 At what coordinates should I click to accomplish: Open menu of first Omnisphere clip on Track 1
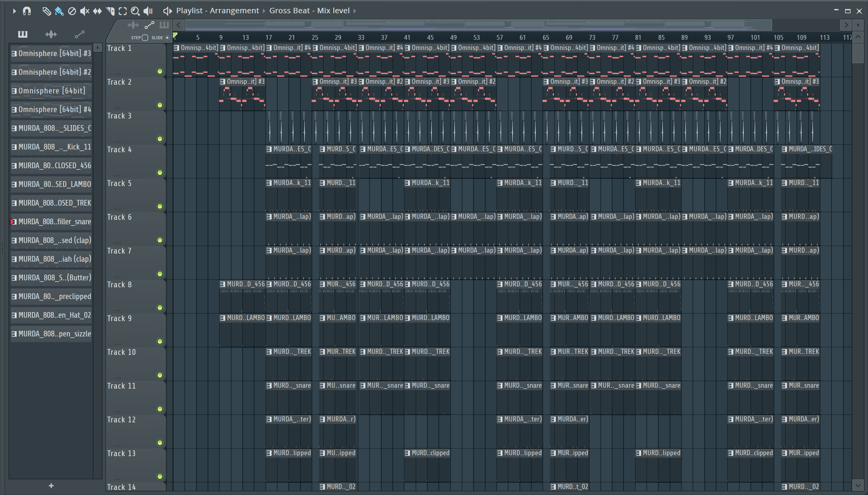(176, 48)
